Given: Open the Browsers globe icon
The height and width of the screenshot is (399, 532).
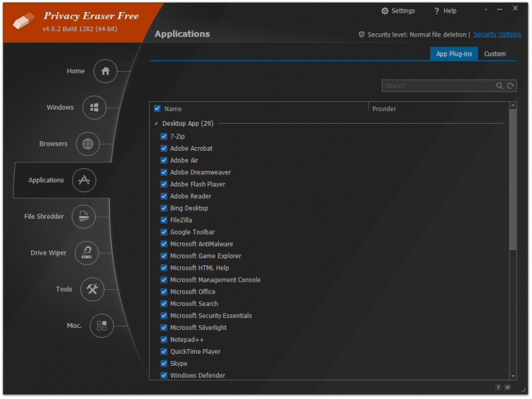Looking at the screenshot, I should tap(88, 144).
